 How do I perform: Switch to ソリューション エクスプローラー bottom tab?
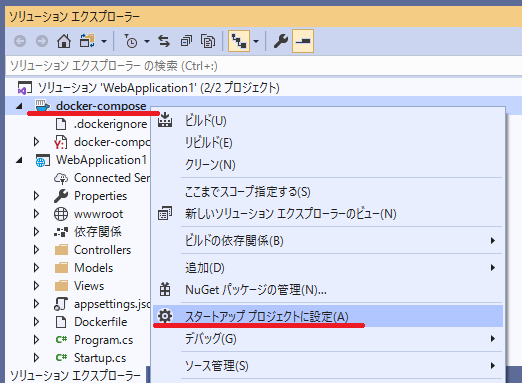[75, 376]
